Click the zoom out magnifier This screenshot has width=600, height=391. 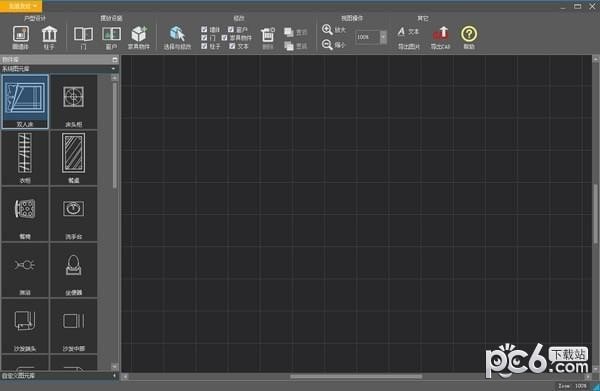pyautogui.click(x=327, y=45)
